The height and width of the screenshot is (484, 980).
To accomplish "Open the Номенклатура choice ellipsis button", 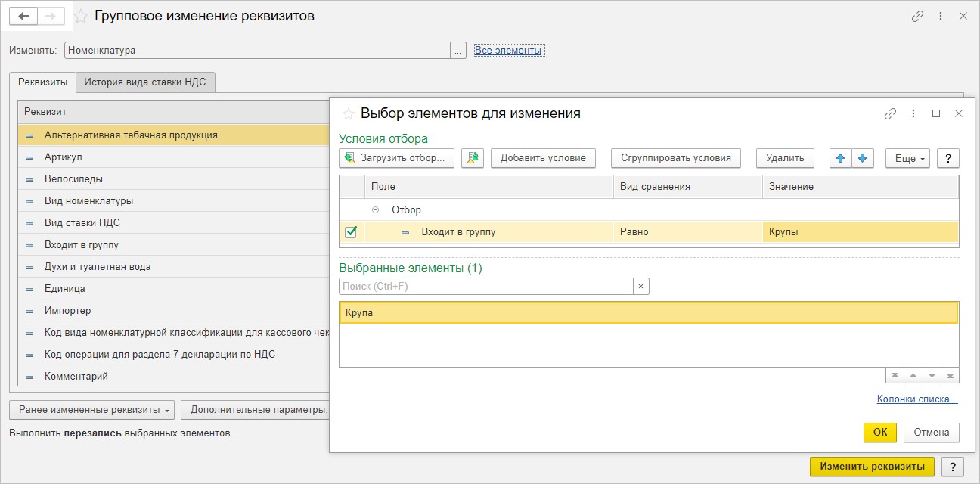I will pyautogui.click(x=459, y=51).
